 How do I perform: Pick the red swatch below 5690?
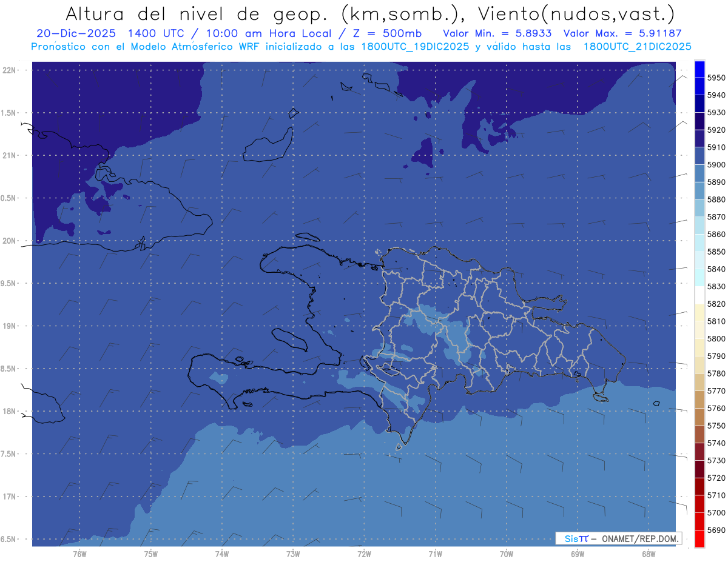click(699, 538)
